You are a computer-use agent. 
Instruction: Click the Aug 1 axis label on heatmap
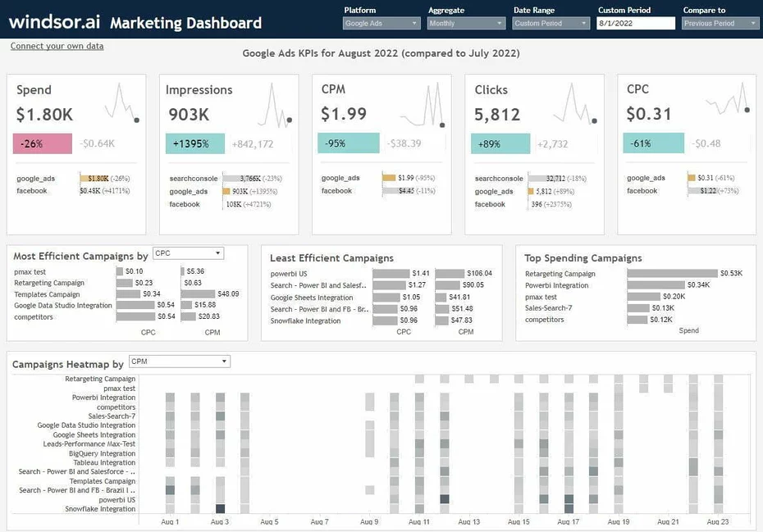pos(170,521)
